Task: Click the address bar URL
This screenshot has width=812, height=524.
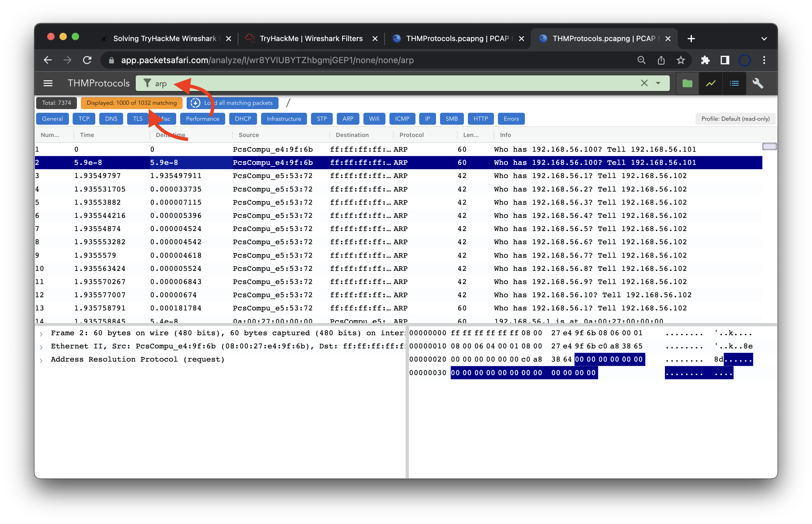Action: click(268, 60)
